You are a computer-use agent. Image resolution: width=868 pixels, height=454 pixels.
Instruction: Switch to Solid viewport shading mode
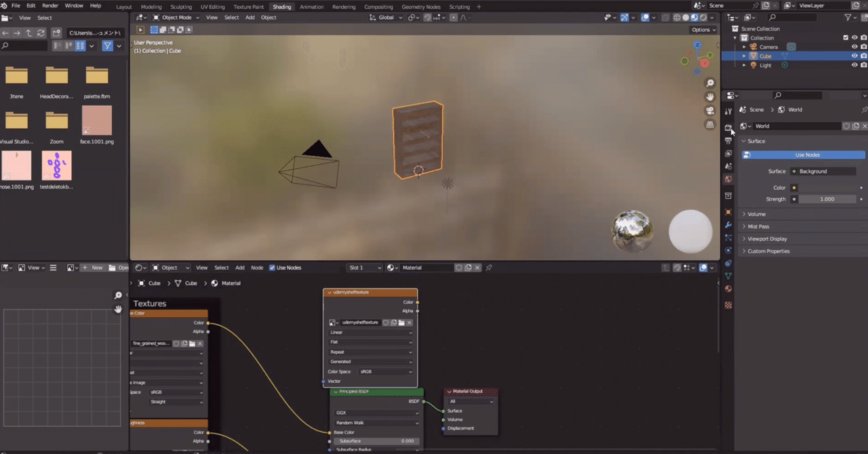point(686,18)
